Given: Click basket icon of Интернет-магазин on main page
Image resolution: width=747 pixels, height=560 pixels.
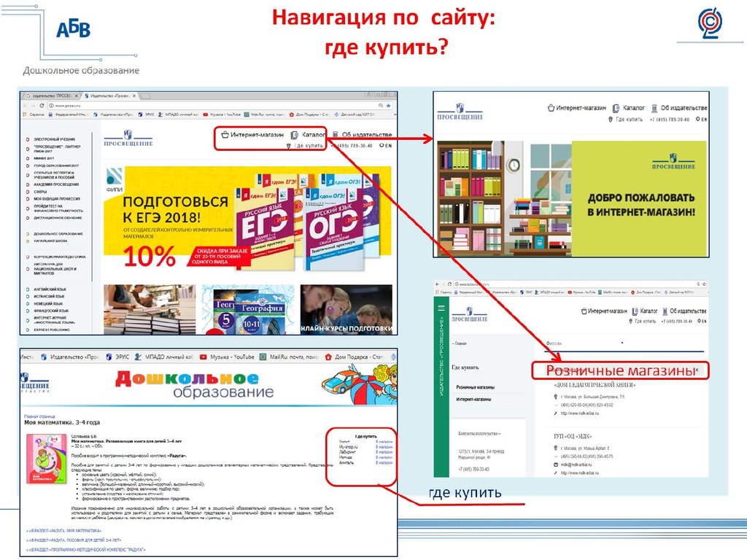Looking at the screenshot, I should click(225, 135).
